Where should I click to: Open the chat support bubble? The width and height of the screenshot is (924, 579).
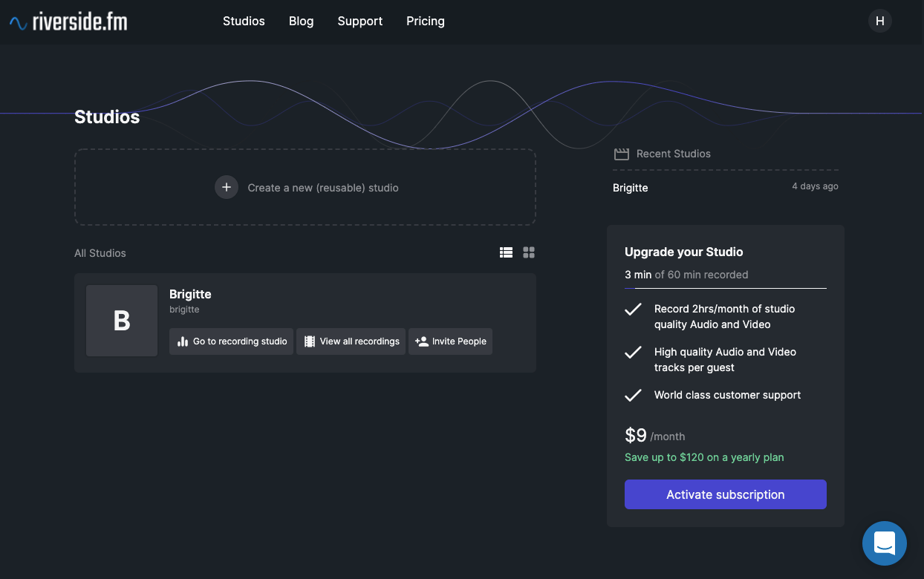[x=884, y=543]
